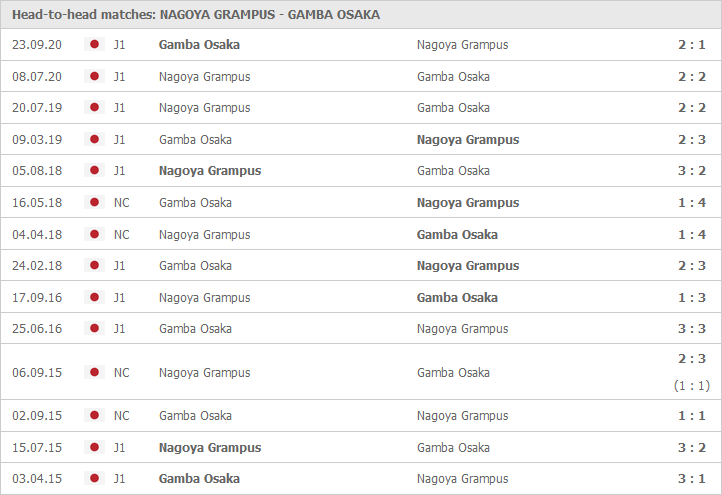Click the Japan flag beside 08.07.20
The height and width of the screenshot is (495, 722).
pyautogui.click(x=94, y=76)
